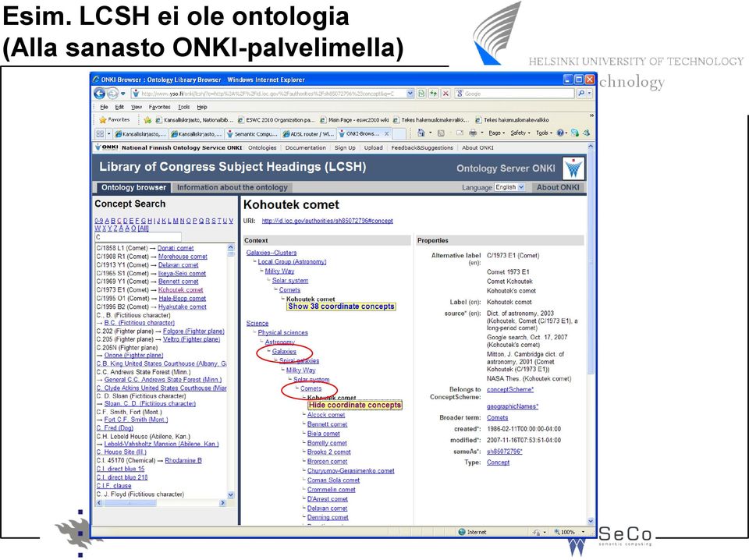Viewport: 749px width, 560px height.
Task: Click the Stop loading red X icon
Action: tap(445, 94)
